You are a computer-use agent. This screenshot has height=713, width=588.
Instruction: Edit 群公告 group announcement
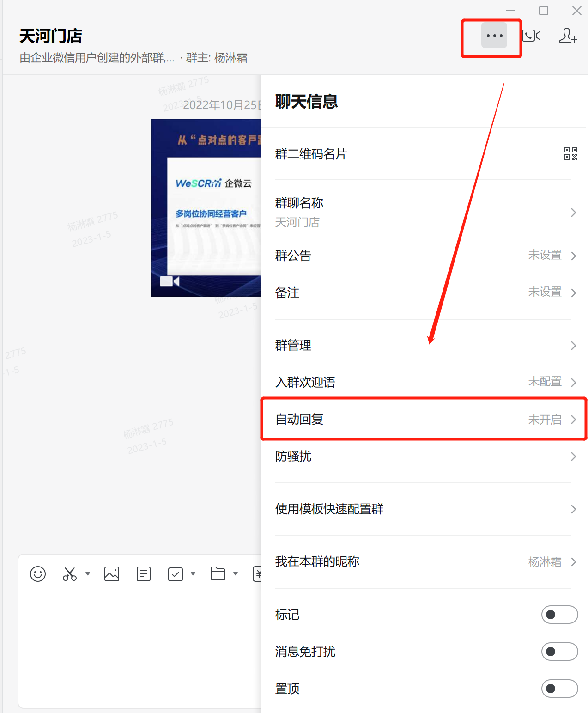click(x=423, y=256)
